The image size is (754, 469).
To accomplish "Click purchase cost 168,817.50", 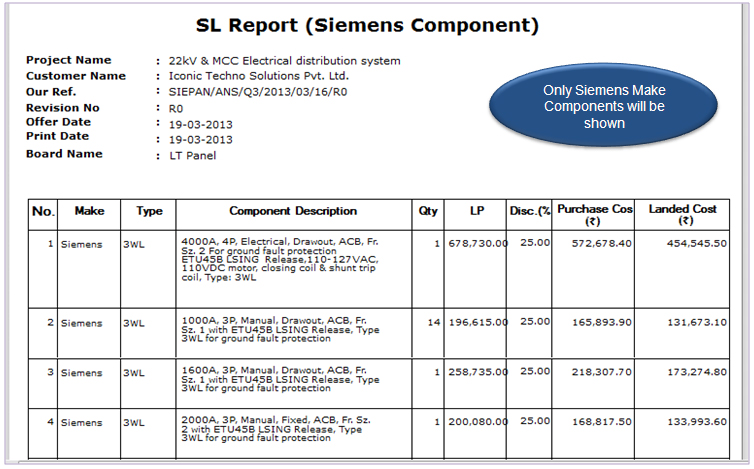I will [x=602, y=422].
